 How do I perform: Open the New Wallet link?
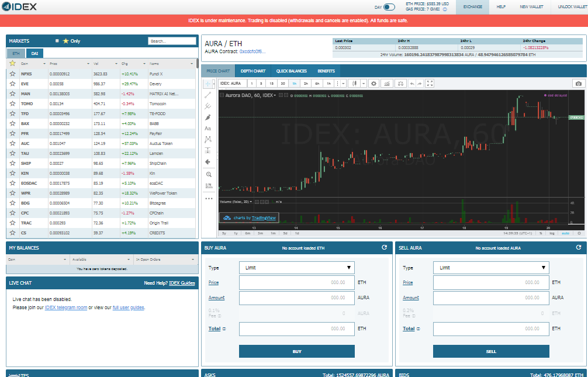point(531,7)
